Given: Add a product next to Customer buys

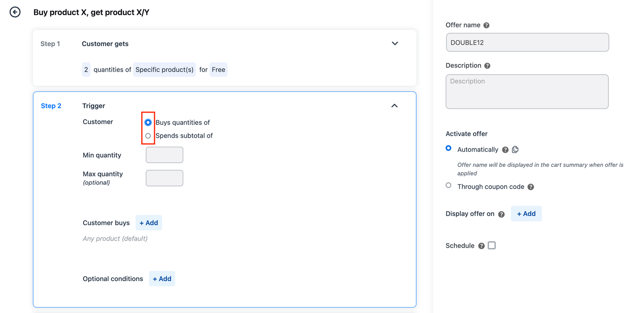Looking at the screenshot, I should point(149,223).
